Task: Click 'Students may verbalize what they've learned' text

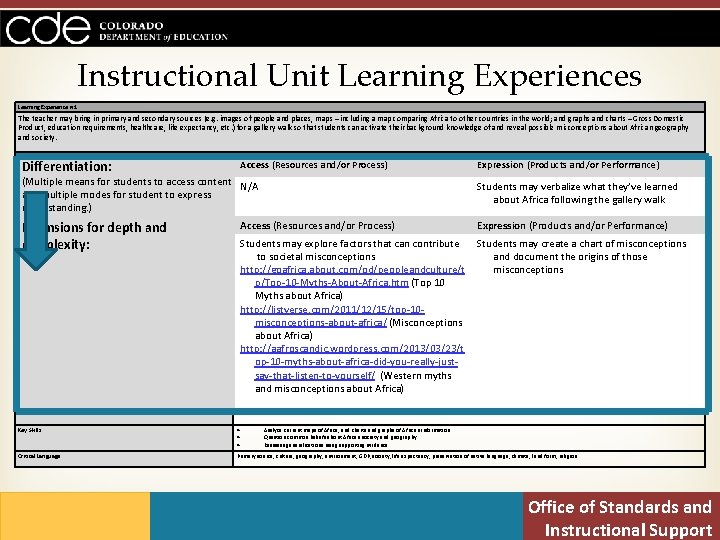Action: pos(577,186)
